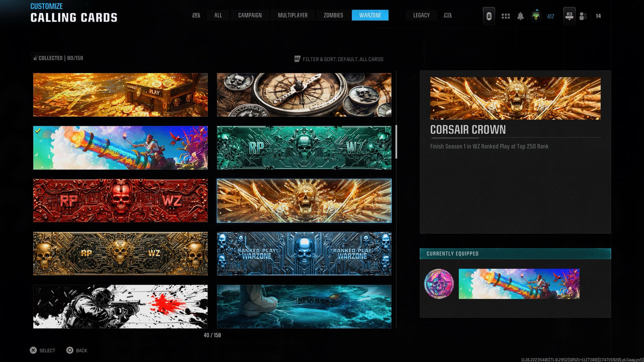Image resolution: width=644 pixels, height=362 pixels.
Task: Open the Campaign calling cards tab
Action: 250,15
